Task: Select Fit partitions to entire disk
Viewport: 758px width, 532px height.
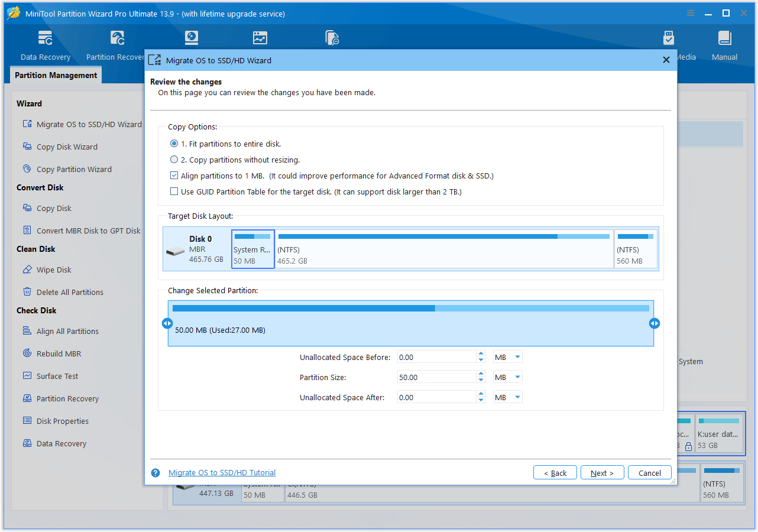Action: pyautogui.click(x=174, y=144)
